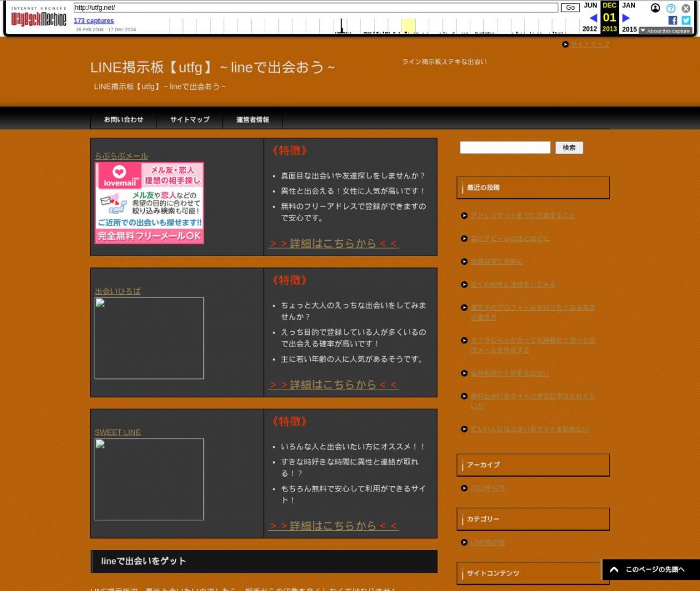The width and height of the screenshot is (700, 591).
Task: Open recent post 話題は常に新鮮に
Action: pos(496,261)
